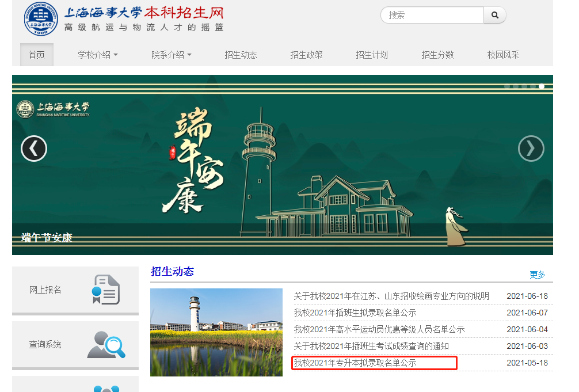The image size is (579, 392).
Task: Expand the 院系介绍 dropdown menu
Action: point(172,55)
